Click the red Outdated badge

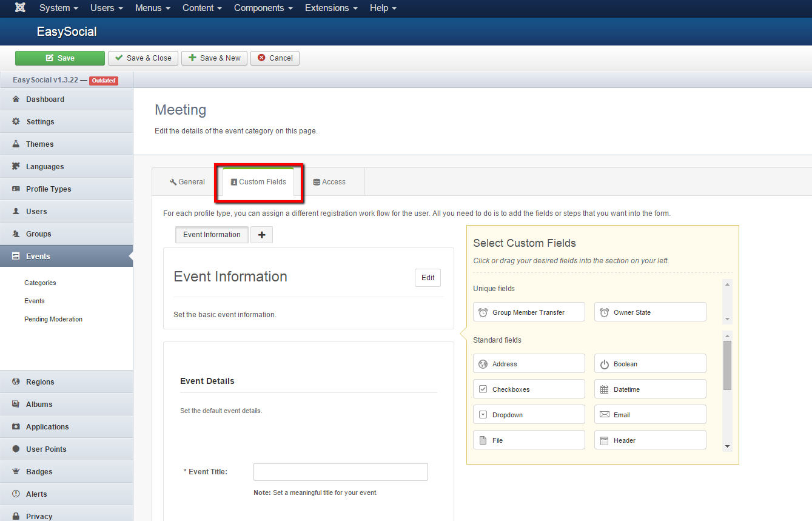(x=104, y=81)
